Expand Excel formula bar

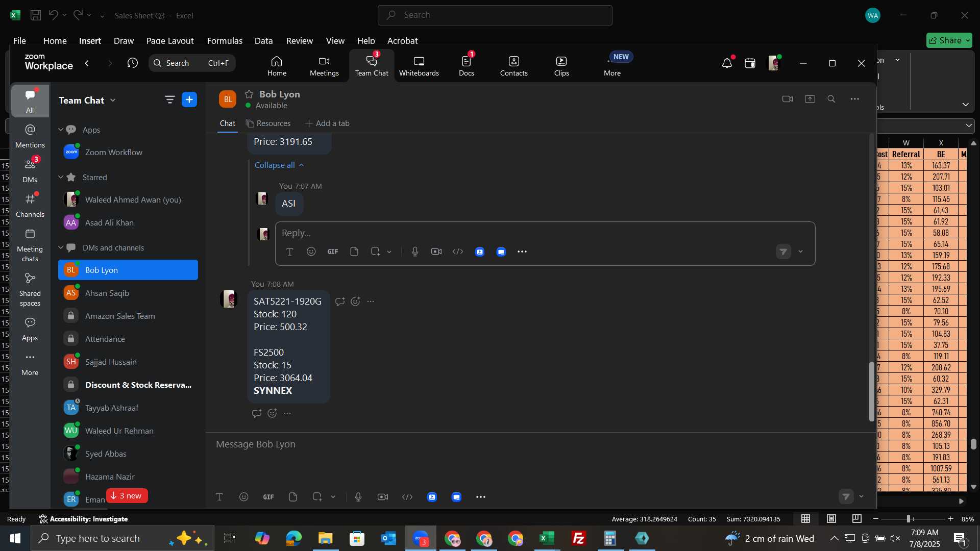click(x=969, y=126)
